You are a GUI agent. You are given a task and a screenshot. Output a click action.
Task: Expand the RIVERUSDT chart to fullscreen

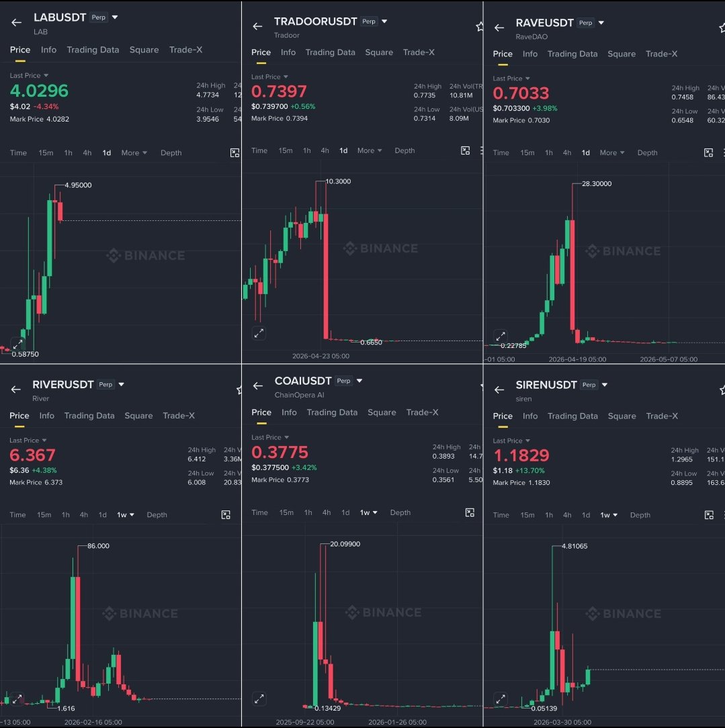click(x=17, y=698)
